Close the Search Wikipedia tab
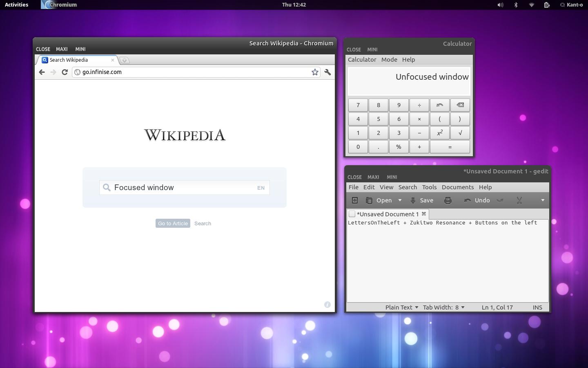This screenshot has height=368, width=588. pyautogui.click(x=113, y=60)
